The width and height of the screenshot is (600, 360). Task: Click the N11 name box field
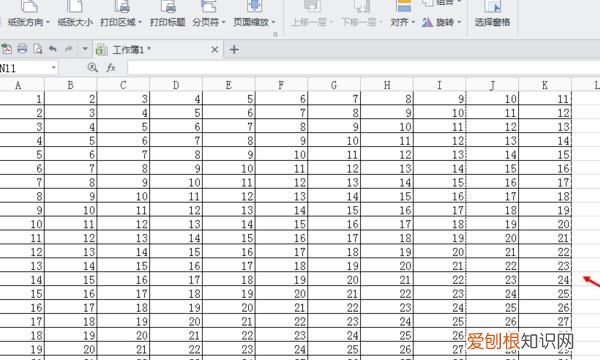(25, 68)
